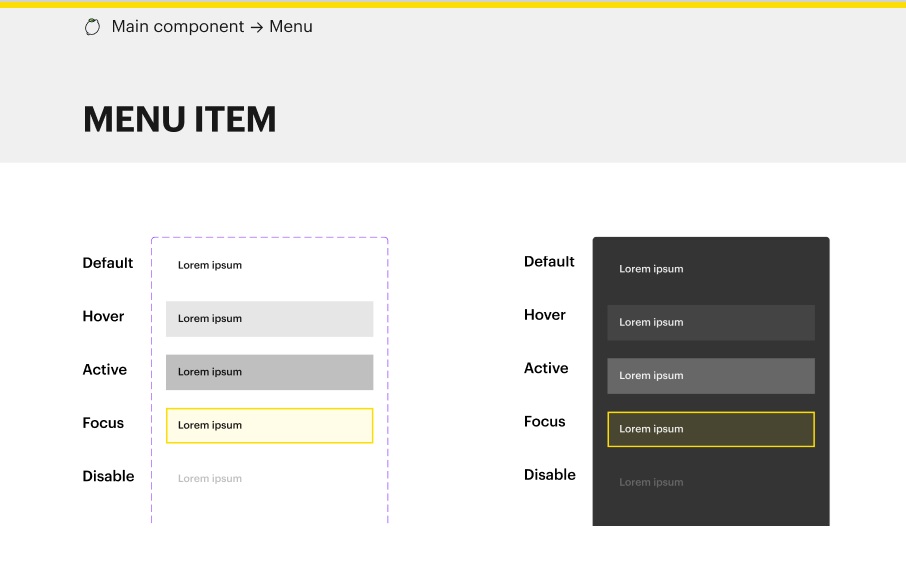Click the Hover label beside dark menu
Viewport: 906px width, 569px height.
tap(545, 315)
